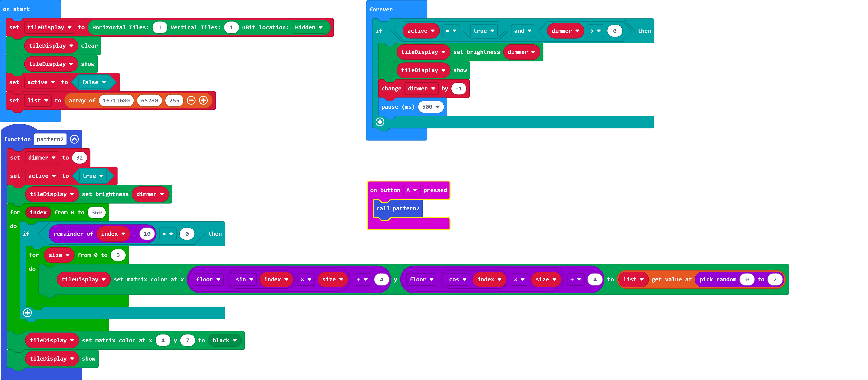Edit value 0 in dimmer comparison
This screenshot has width=868, height=380.
click(615, 31)
